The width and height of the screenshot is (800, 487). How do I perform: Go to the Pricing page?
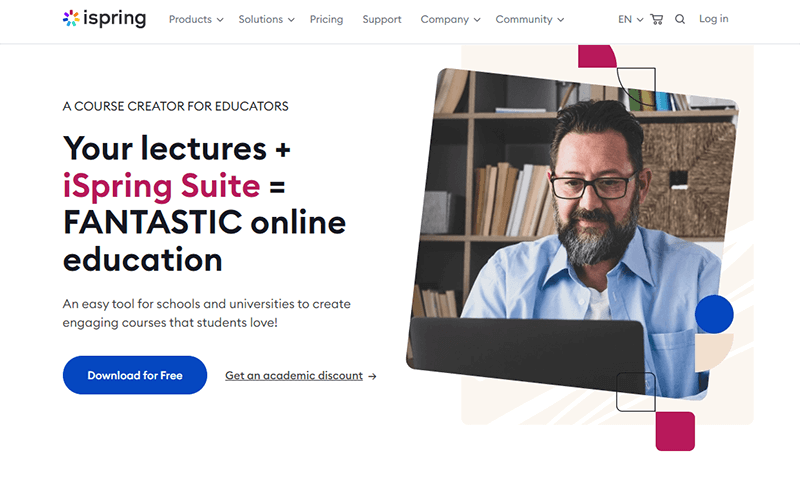pyautogui.click(x=327, y=19)
